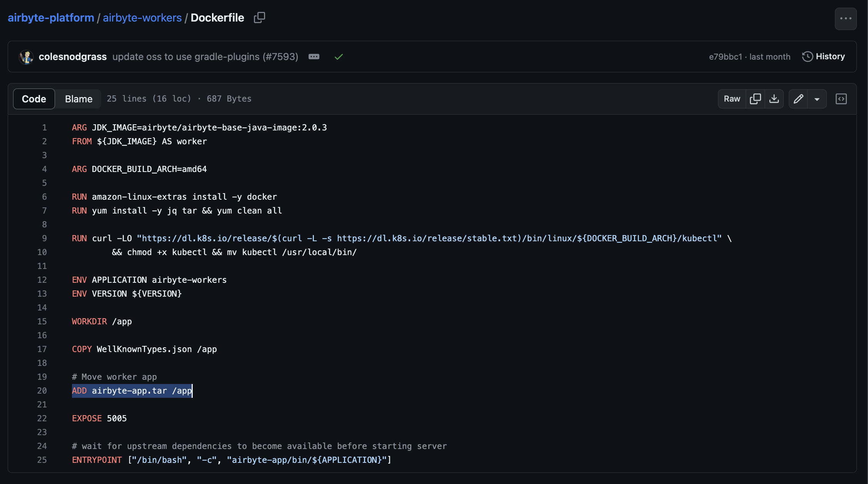Expand the edit options dropdown caret
This screenshot has height=484, width=868.
[817, 99]
